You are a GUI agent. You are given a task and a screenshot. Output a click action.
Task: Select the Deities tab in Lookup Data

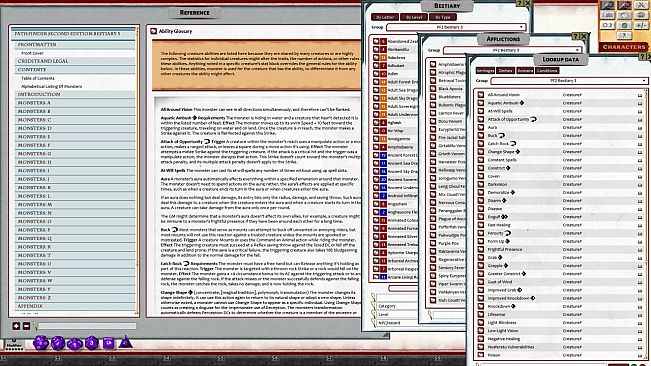click(505, 71)
